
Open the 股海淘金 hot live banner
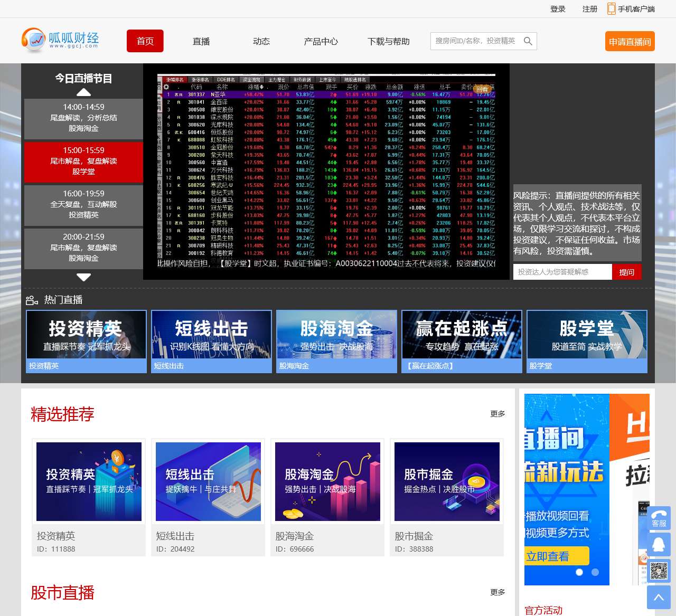pyautogui.click(x=336, y=342)
